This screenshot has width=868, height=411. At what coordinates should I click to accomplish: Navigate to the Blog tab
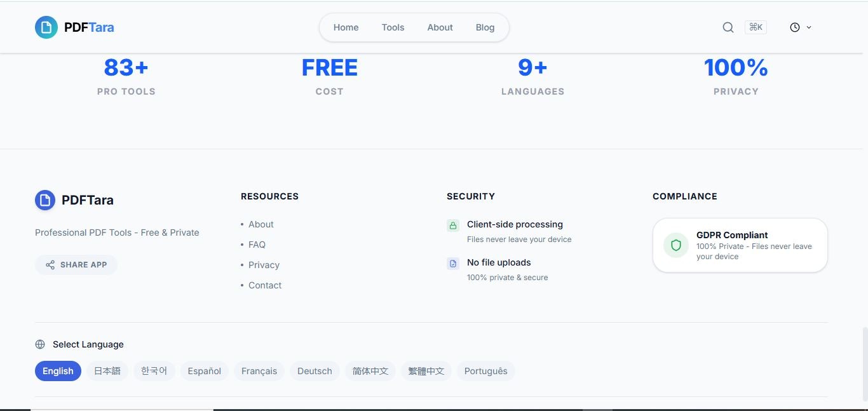485,27
